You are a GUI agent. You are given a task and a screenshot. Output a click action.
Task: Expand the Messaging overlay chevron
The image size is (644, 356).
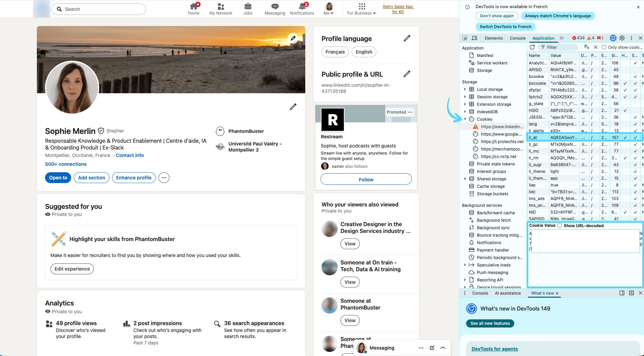(x=443, y=348)
